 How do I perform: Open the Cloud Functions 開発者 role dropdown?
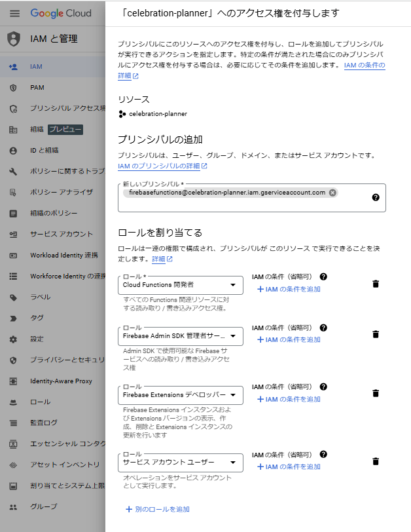point(181,286)
